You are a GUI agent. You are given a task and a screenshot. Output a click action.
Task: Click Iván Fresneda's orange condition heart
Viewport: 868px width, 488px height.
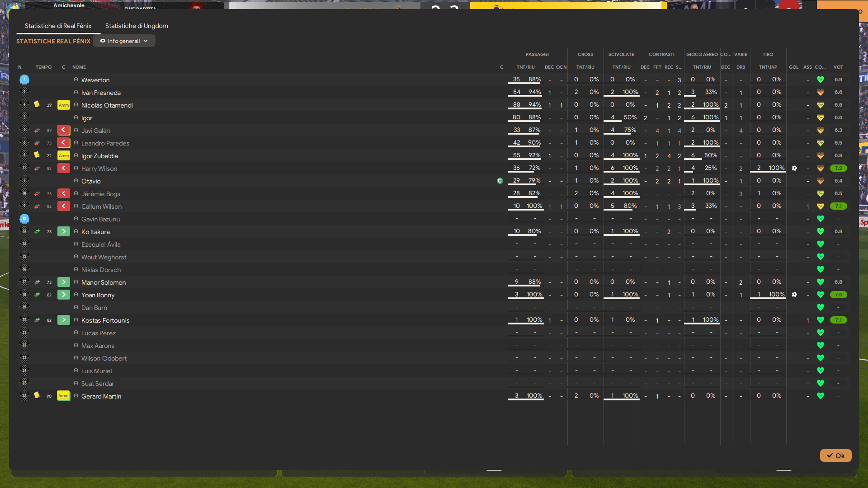point(820,92)
